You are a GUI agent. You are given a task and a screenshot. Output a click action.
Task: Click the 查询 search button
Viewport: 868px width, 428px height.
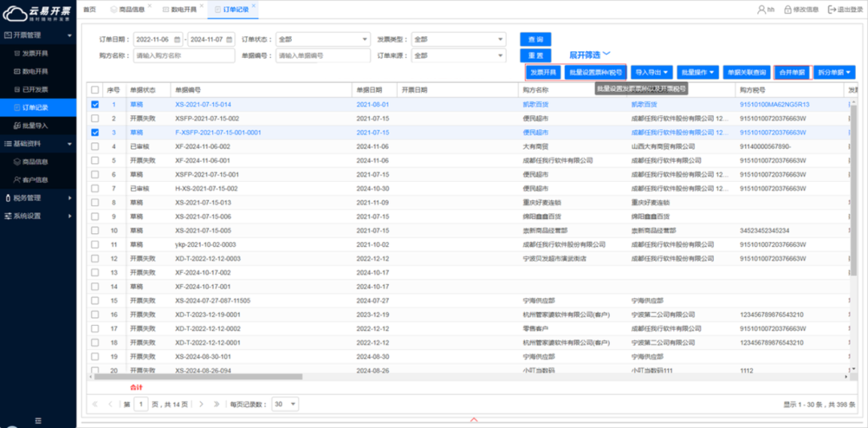tap(535, 39)
